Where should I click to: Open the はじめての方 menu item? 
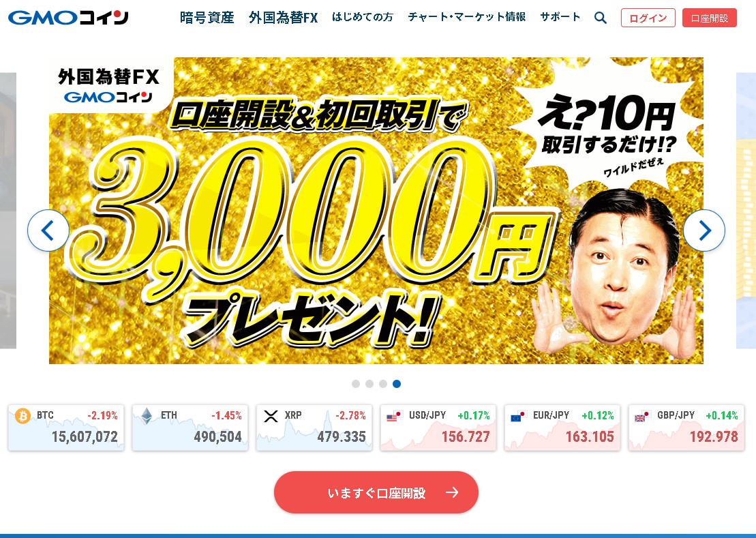coord(363,17)
